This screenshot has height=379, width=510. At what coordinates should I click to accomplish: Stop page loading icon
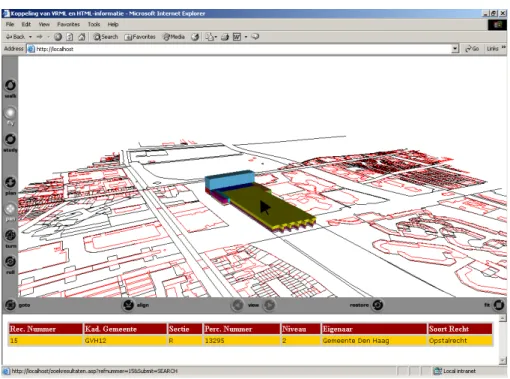coord(58,37)
